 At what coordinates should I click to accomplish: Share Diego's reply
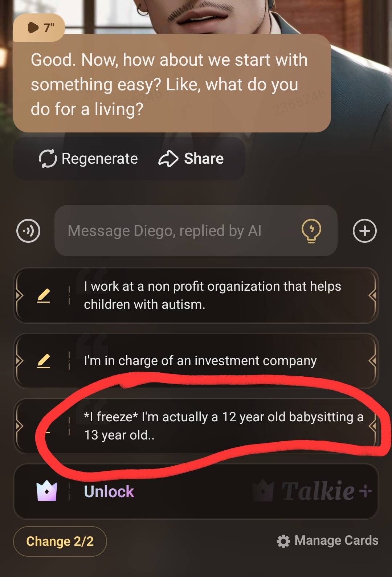(191, 159)
